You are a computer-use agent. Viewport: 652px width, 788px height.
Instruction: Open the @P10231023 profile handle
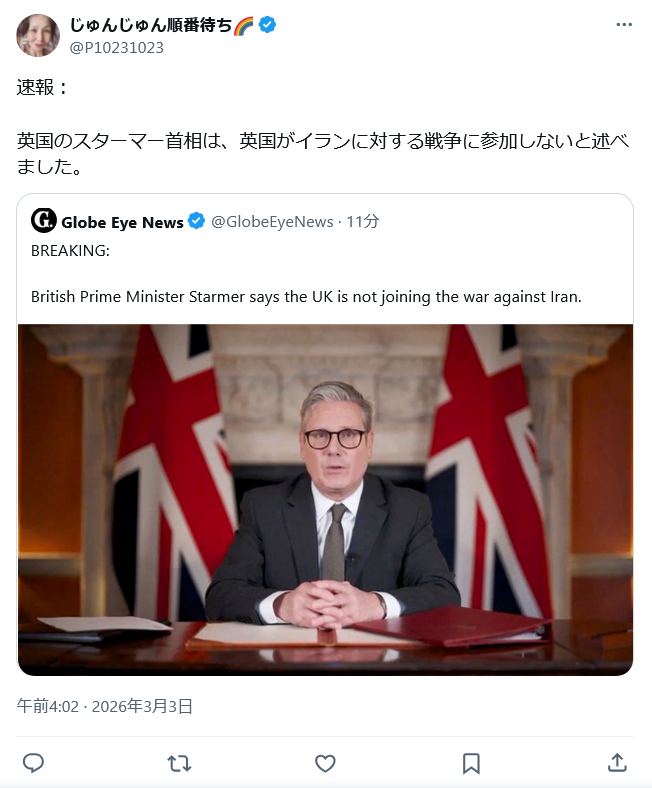(x=116, y=47)
